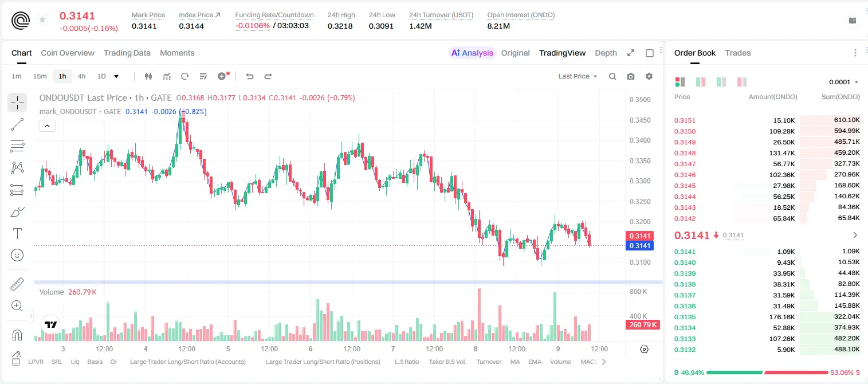868x384 pixels.
Task: Click the 0.3148 sell price row
Action: click(767, 153)
